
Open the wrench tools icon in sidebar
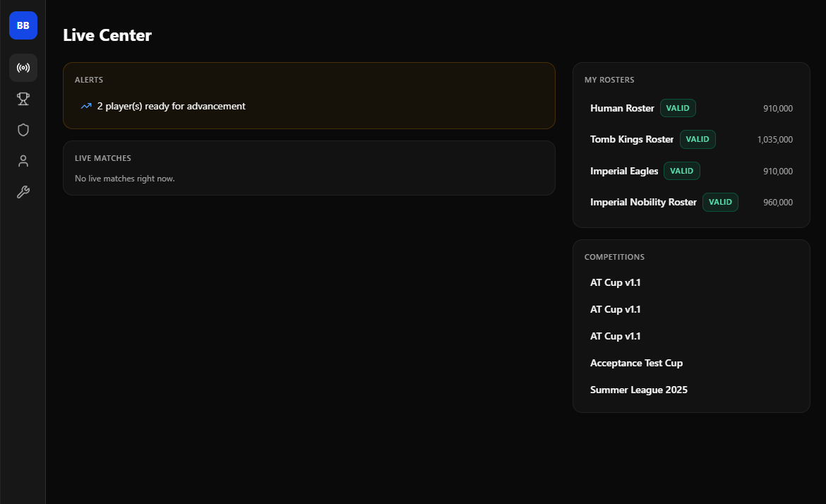coord(23,192)
